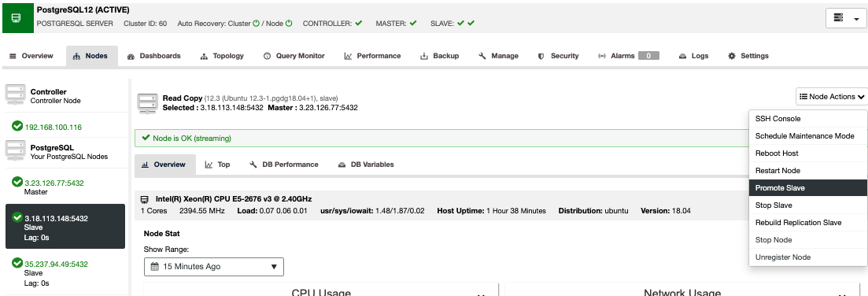868x296 pixels.
Task: Select slave node 3.18.113.148:5432
Action: point(65,226)
